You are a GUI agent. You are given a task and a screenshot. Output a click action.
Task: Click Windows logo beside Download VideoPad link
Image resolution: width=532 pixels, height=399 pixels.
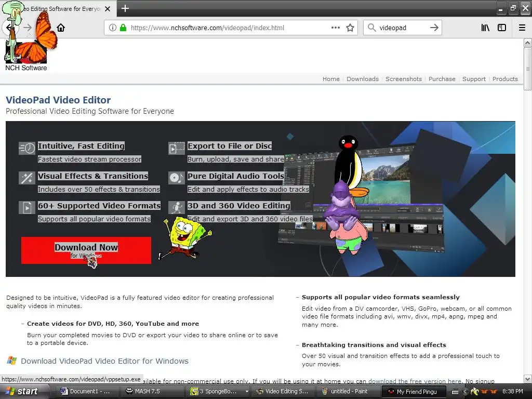tap(12, 361)
